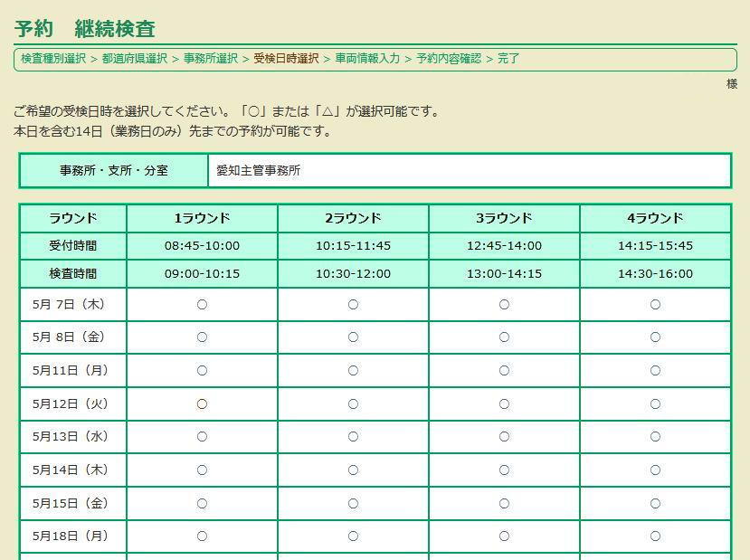Select 2ラウンド slot on 5月15日(金)
This screenshot has width=750, height=560.
click(353, 504)
